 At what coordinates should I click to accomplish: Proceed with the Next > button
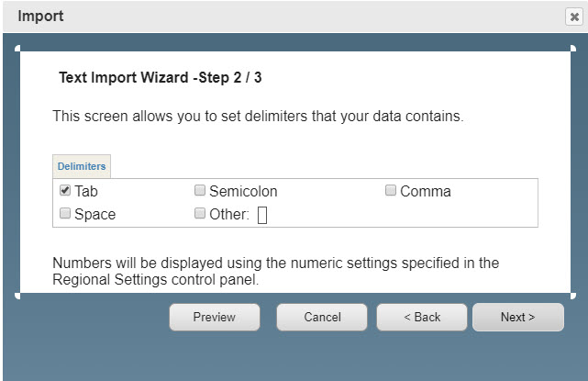(518, 317)
